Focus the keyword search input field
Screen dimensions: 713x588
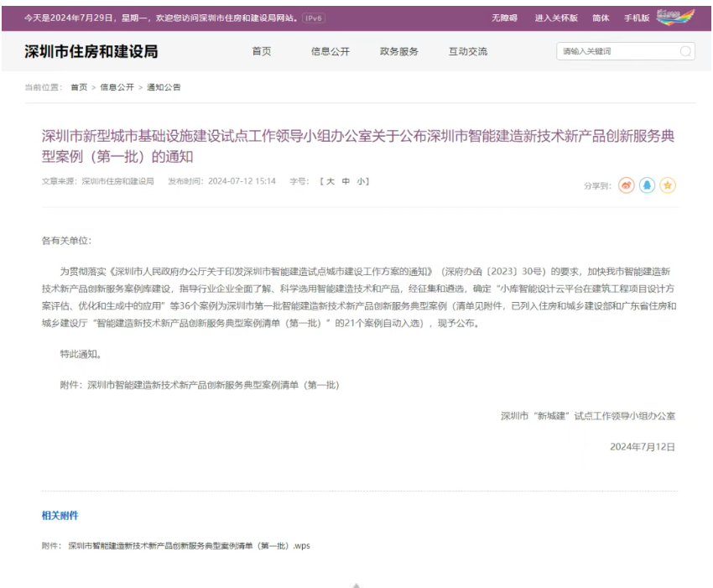(617, 52)
